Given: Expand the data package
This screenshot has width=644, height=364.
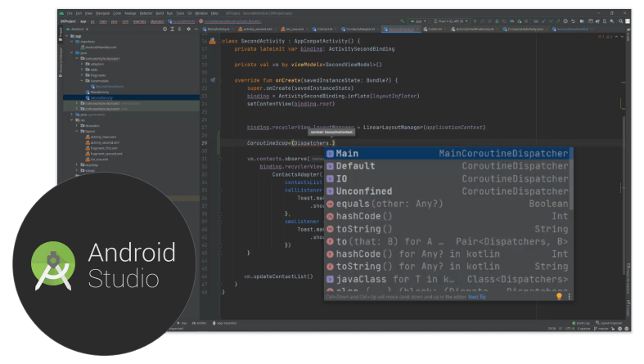Looking at the screenshot, I should click(x=82, y=70).
